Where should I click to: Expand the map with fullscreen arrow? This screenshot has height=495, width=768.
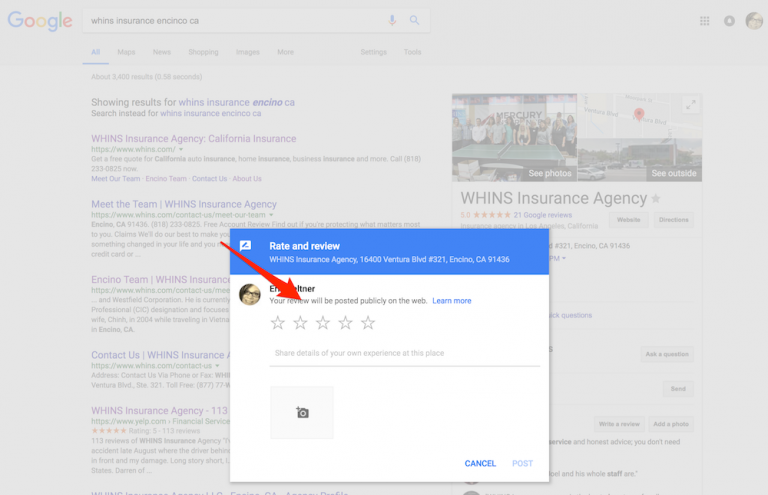click(x=690, y=105)
